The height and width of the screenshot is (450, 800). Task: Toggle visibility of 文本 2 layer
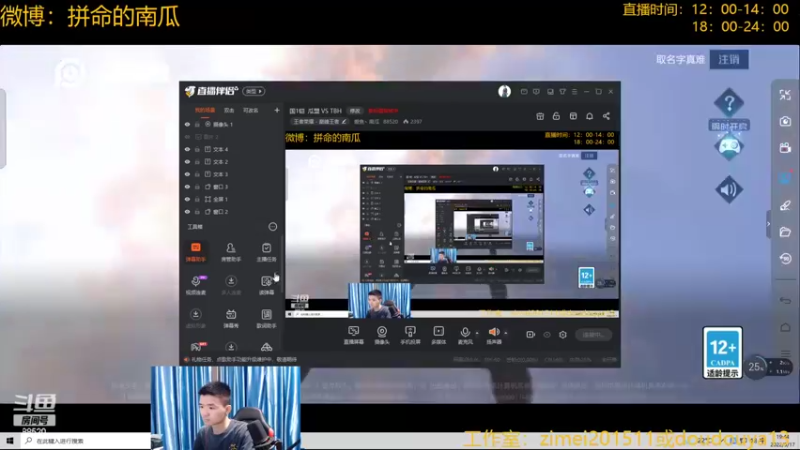[187, 162]
